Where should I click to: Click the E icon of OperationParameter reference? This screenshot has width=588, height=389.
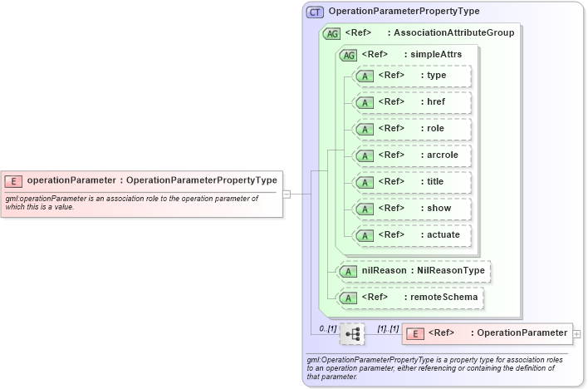tap(415, 334)
